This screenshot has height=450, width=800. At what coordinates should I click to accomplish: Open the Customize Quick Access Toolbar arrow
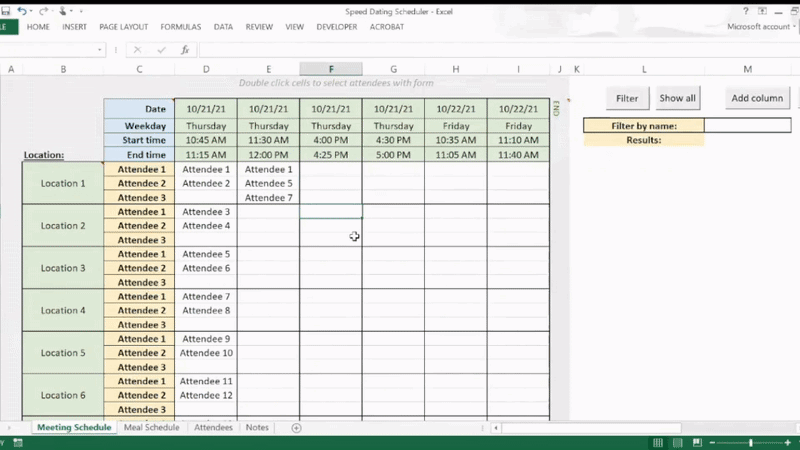81,11
